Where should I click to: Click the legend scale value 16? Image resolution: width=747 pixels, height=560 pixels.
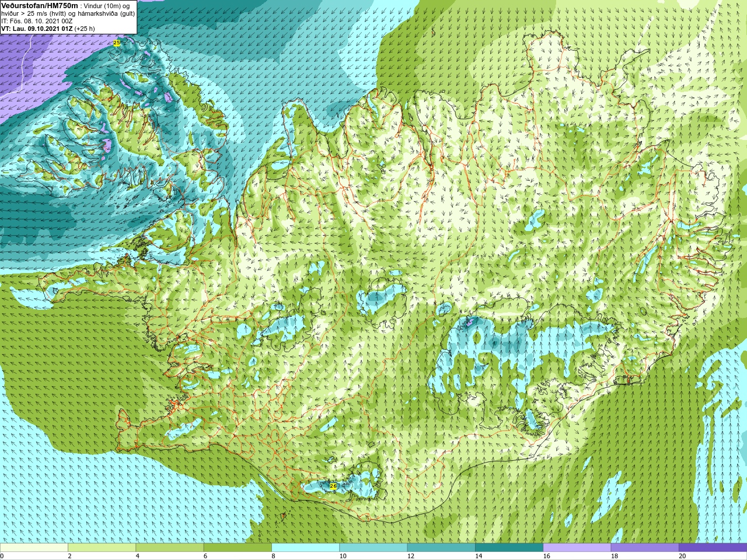pos(546,556)
